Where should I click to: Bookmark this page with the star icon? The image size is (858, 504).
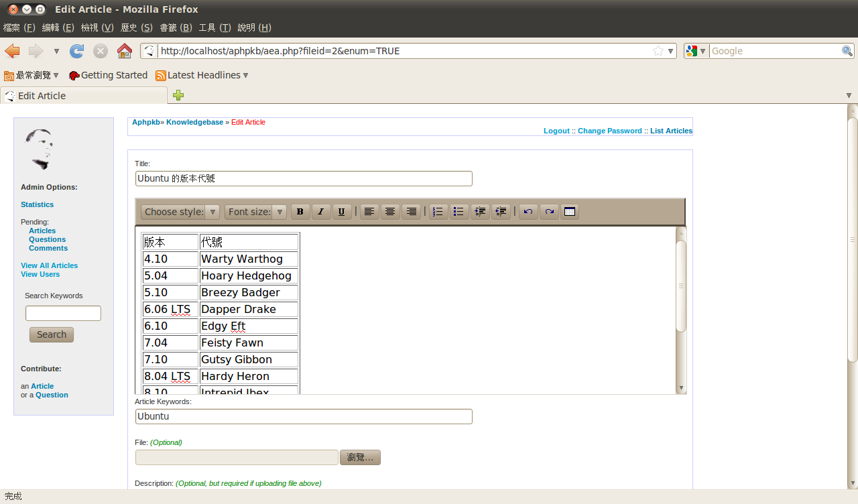click(658, 51)
